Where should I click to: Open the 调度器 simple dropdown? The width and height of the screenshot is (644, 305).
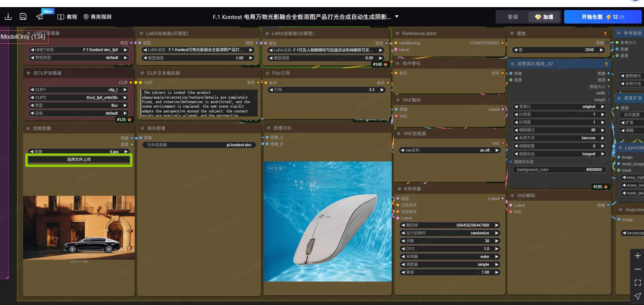tap(450, 264)
